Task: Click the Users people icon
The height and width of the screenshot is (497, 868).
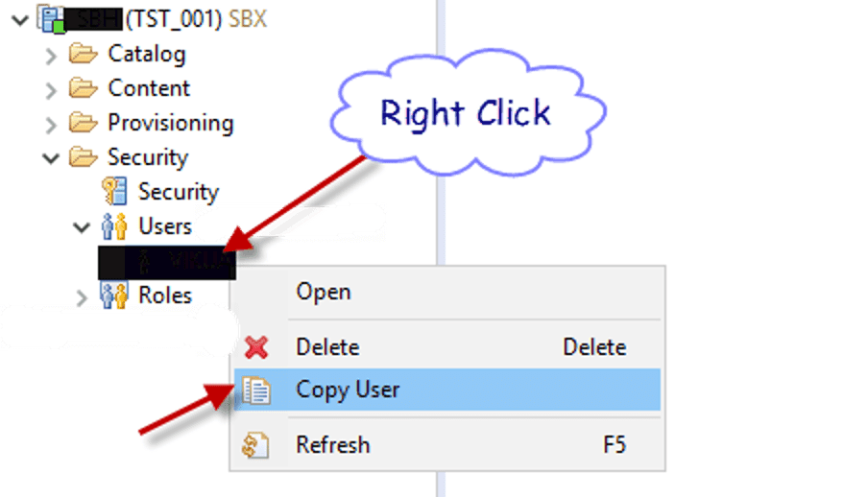Action: 114,226
